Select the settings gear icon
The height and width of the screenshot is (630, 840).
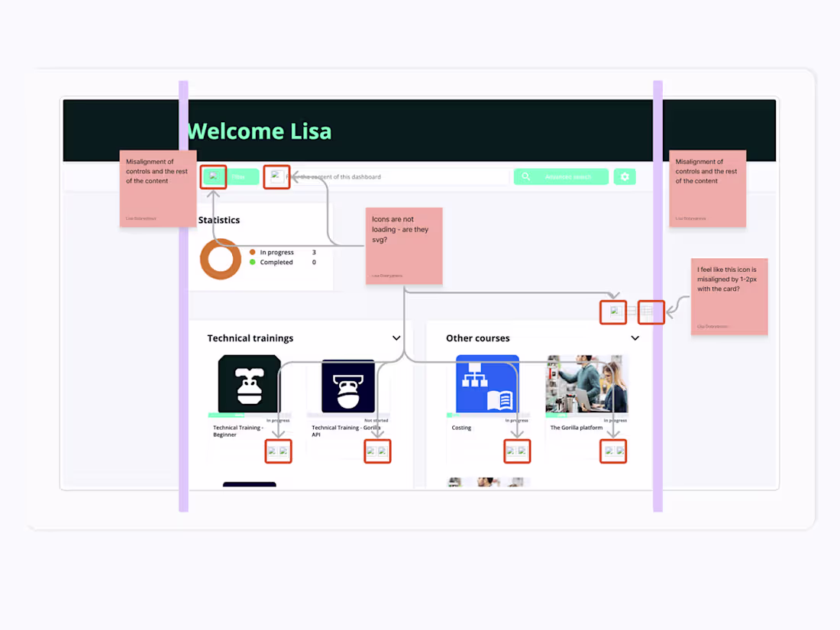[x=625, y=176]
